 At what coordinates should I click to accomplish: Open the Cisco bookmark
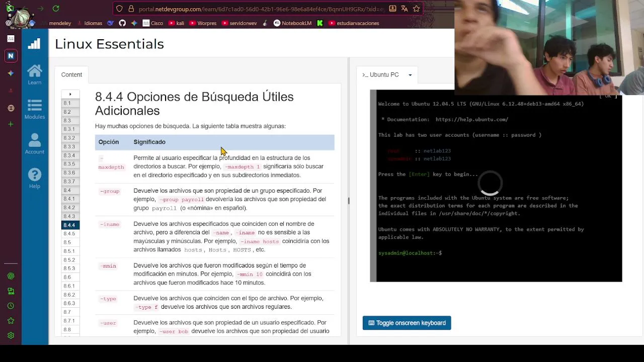pyautogui.click(x=153, y=23)
